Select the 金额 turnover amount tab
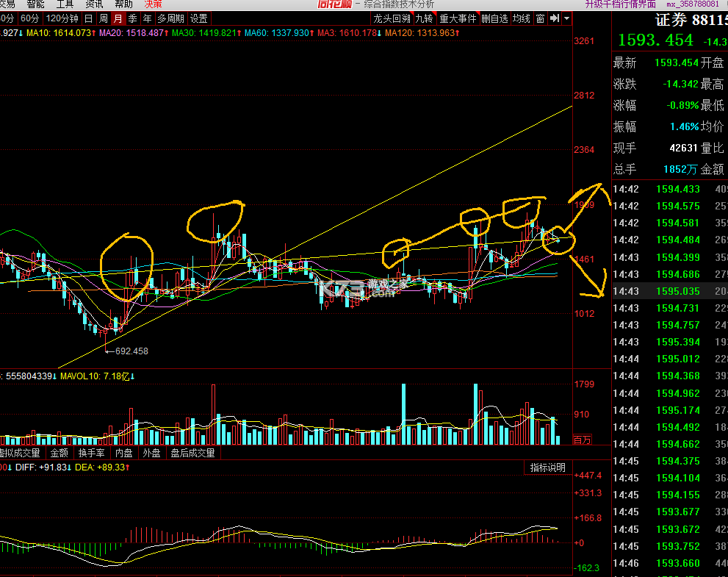 point(59,453)
